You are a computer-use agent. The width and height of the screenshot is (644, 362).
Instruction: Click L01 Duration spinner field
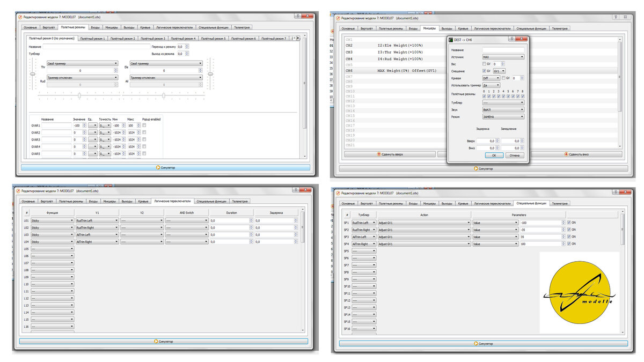click(231, 220)
